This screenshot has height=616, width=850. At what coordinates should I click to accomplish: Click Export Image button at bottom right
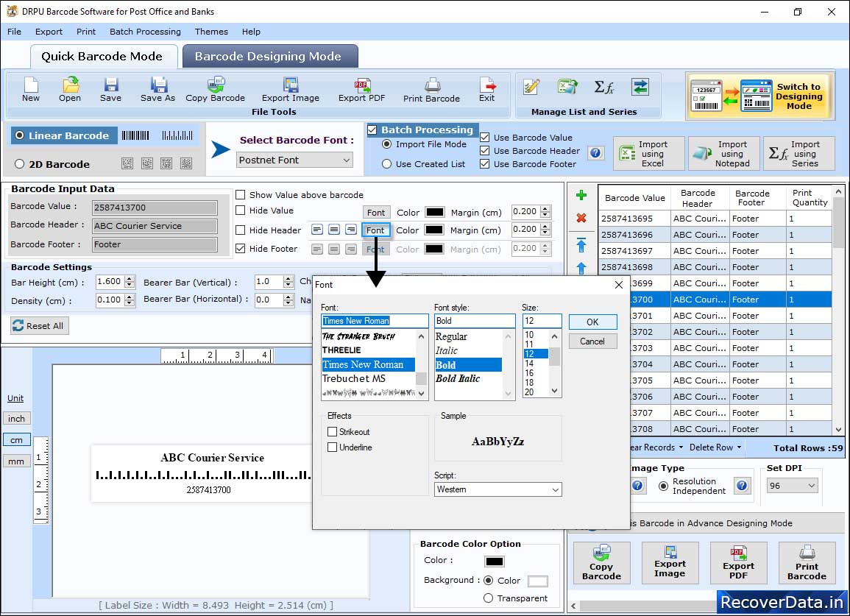coord(670,564)
